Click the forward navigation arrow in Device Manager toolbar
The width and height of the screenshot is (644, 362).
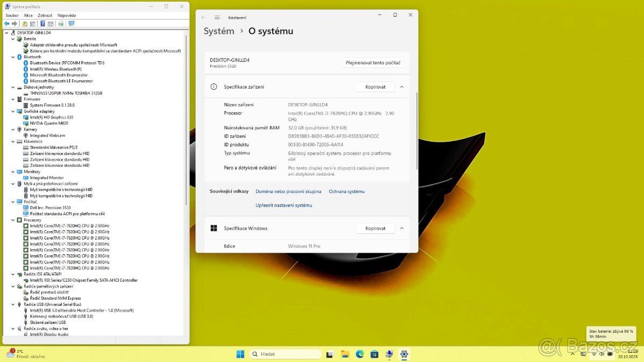point(14,24)
